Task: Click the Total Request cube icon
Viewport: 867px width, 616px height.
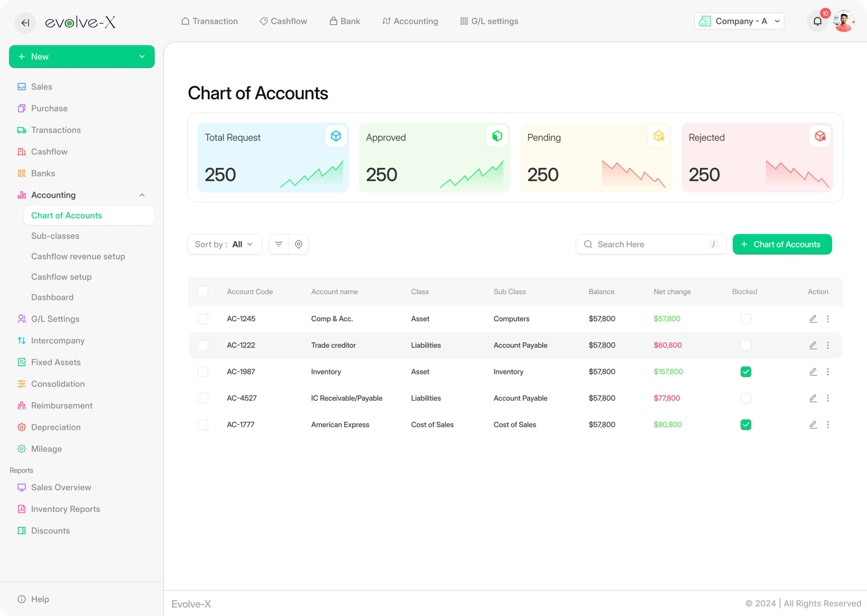Action: (x=336, y=136)
